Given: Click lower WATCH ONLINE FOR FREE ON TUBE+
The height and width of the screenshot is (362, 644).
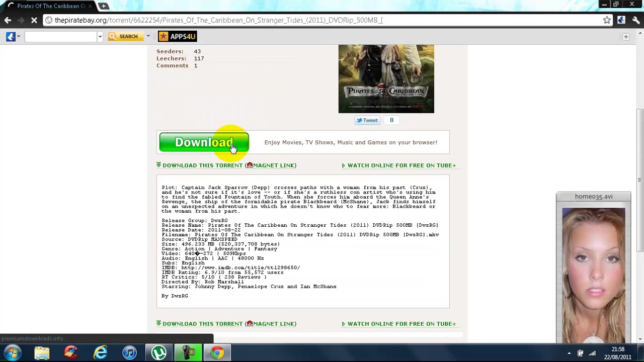Looking at the screenshot, I should click(x=401, y=324).
